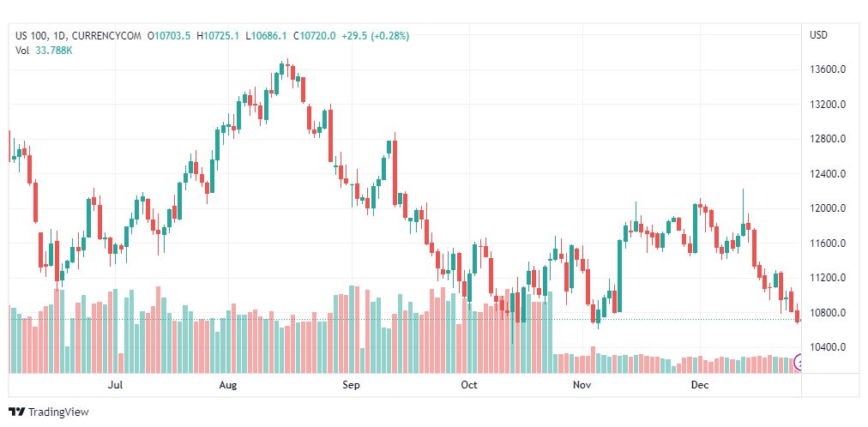The height and width of the screenshot is (427, 868).
Task: Click the Sep label on time axis
Action: 351,386
